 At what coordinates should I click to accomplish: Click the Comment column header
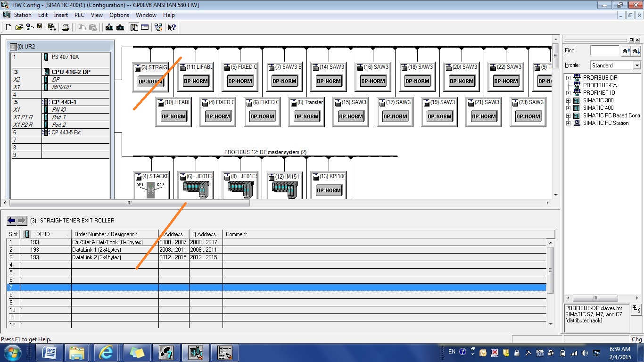point(389,234)
